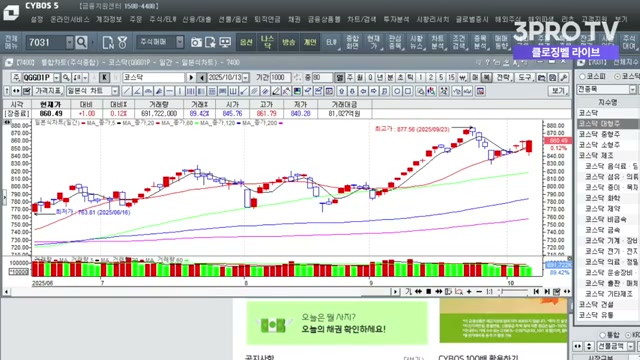This screenshot has width=640, height=360.
Task: Click the monitor screen icon in top toolbar
Action: click(x=225, y=42)
